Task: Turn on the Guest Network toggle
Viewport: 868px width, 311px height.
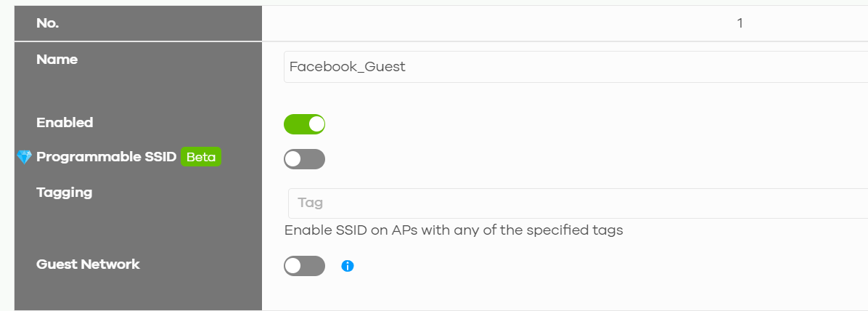Action: coord(305,266)
